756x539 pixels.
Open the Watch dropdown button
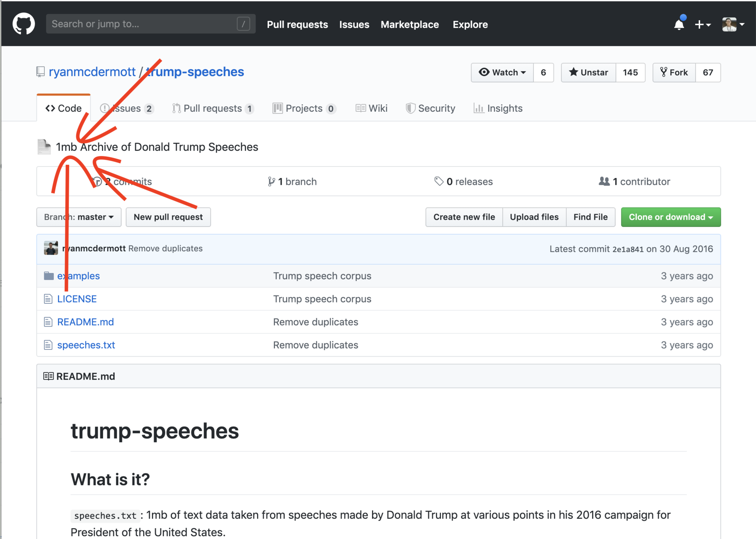502,72
